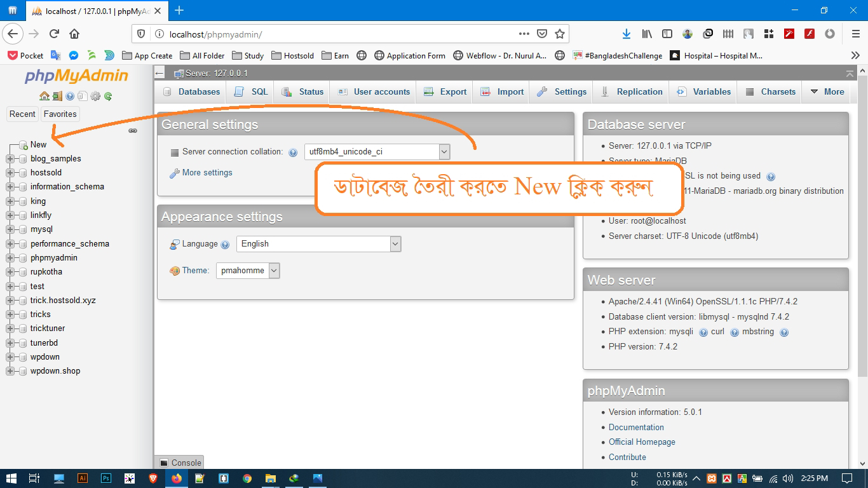Expand the hostsold database tree node
Viewport: 868px width, 488px height.
[10, 173]
